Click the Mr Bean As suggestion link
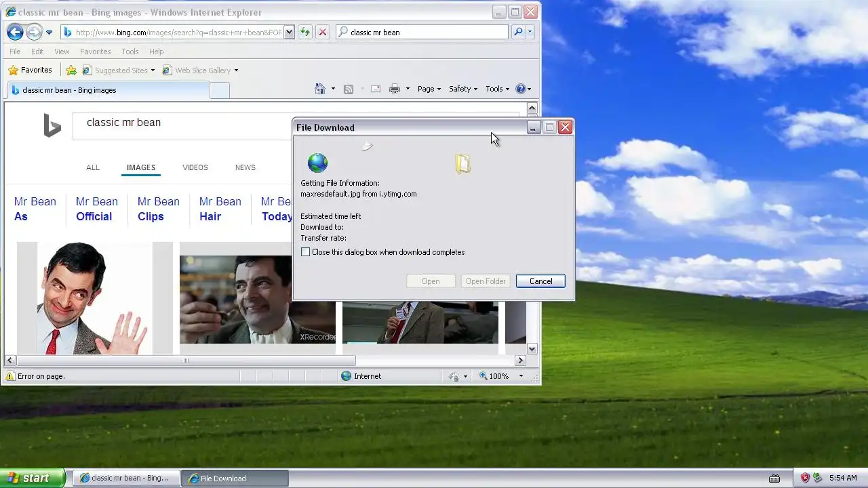Viewport: 868px width, 488px height. (x=35, y=209)
